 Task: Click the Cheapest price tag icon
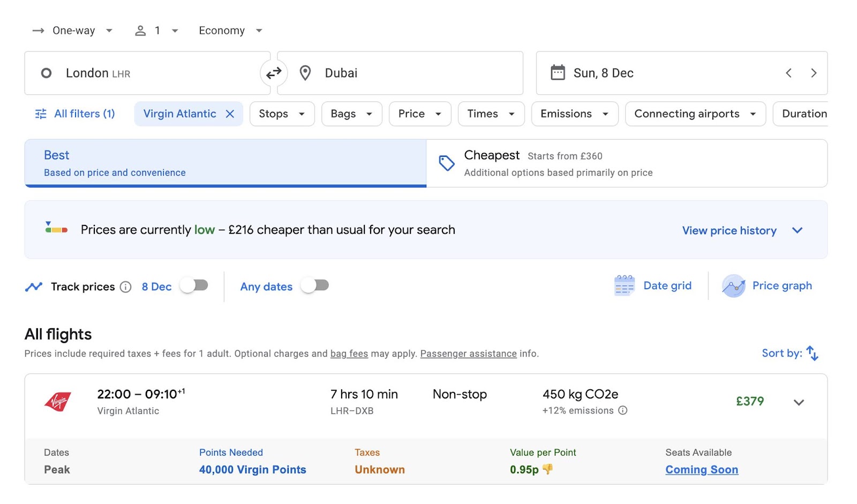coord(446,163)
